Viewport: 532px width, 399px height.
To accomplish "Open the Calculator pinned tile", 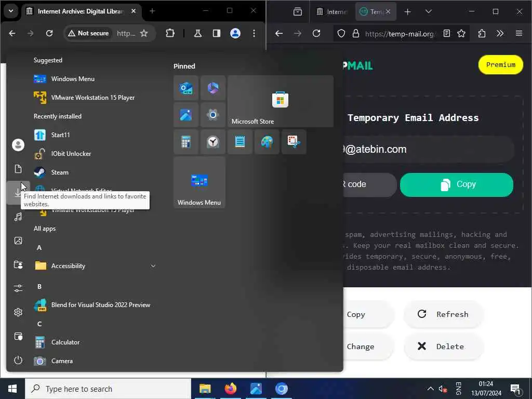I will pyautogui.click(x=186, y=142).
